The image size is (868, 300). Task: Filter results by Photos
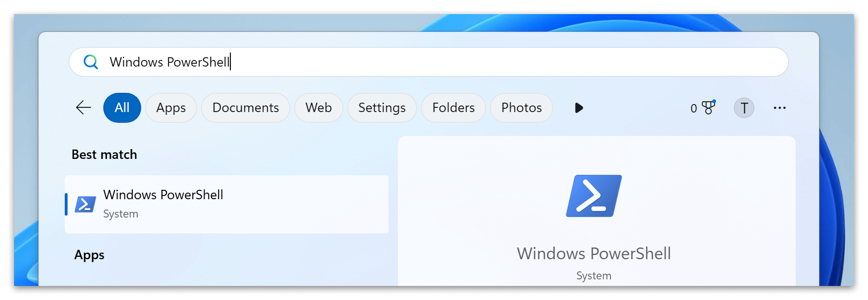point(521,108)
